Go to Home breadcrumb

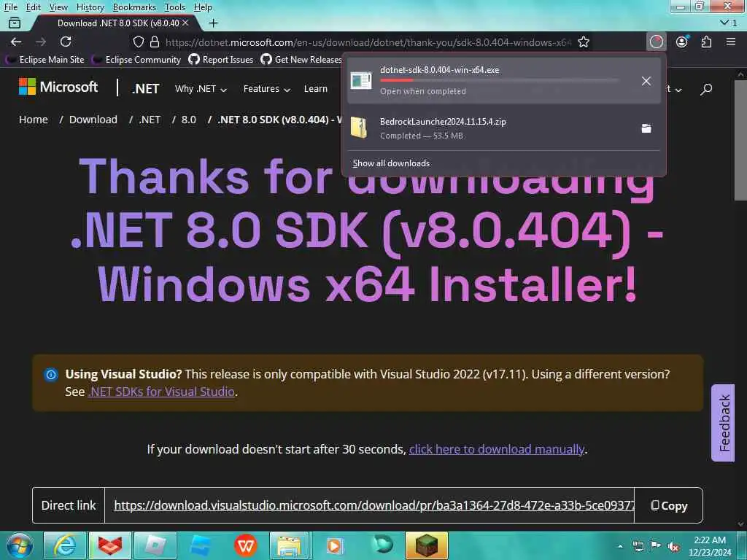pos(34,120)
